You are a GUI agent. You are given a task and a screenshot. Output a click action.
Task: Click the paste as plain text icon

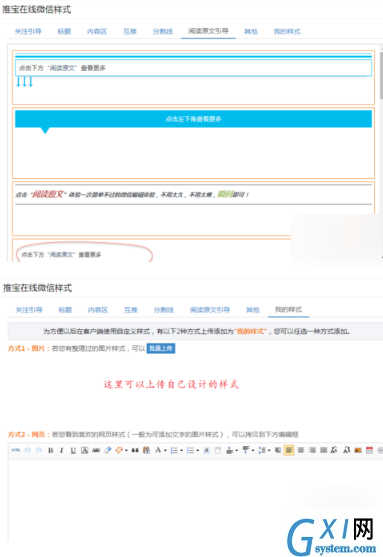[x=146, y=450]
